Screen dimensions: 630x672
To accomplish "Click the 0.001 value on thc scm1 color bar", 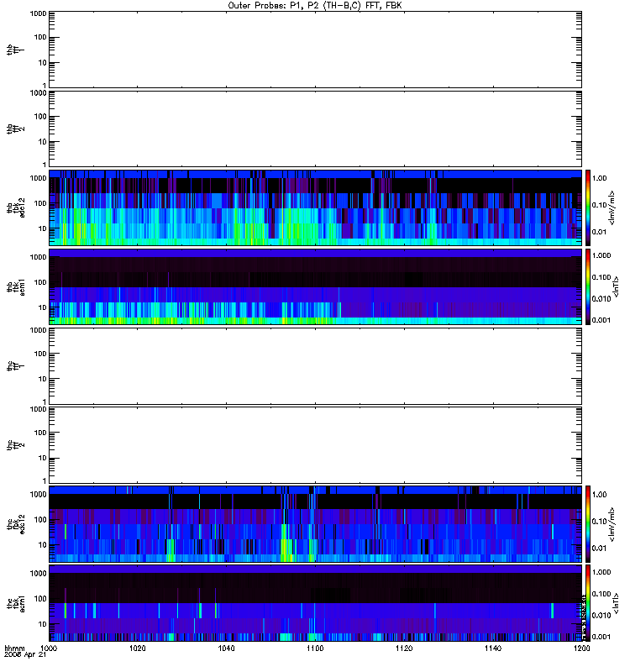I will (601, 637).
